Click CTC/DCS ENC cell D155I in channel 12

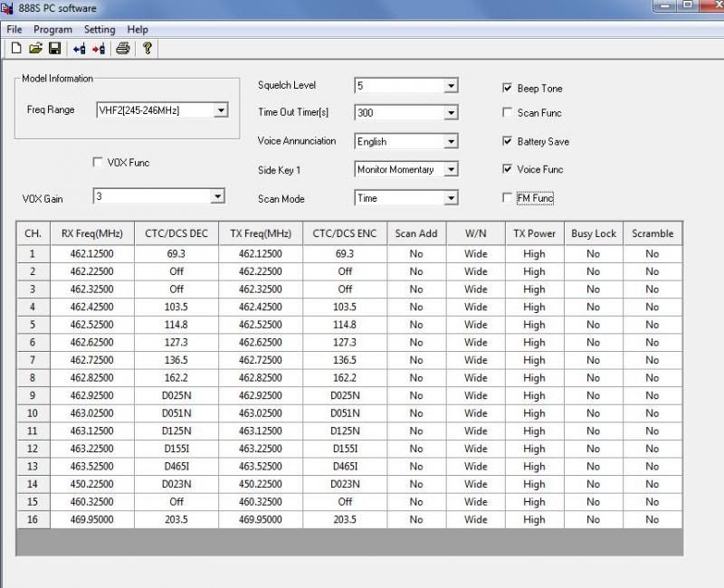(345, 449)
